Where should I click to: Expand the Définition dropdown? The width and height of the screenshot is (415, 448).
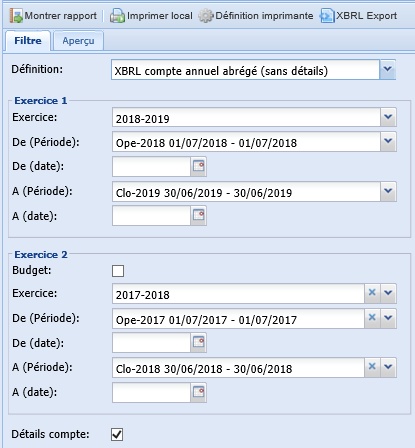pyautogui.click(x=387, y=69)
